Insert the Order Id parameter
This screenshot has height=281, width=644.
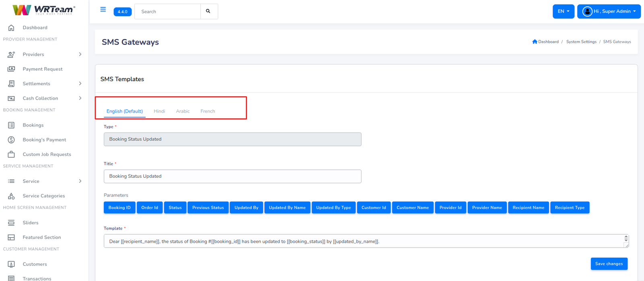coord(150,207)
